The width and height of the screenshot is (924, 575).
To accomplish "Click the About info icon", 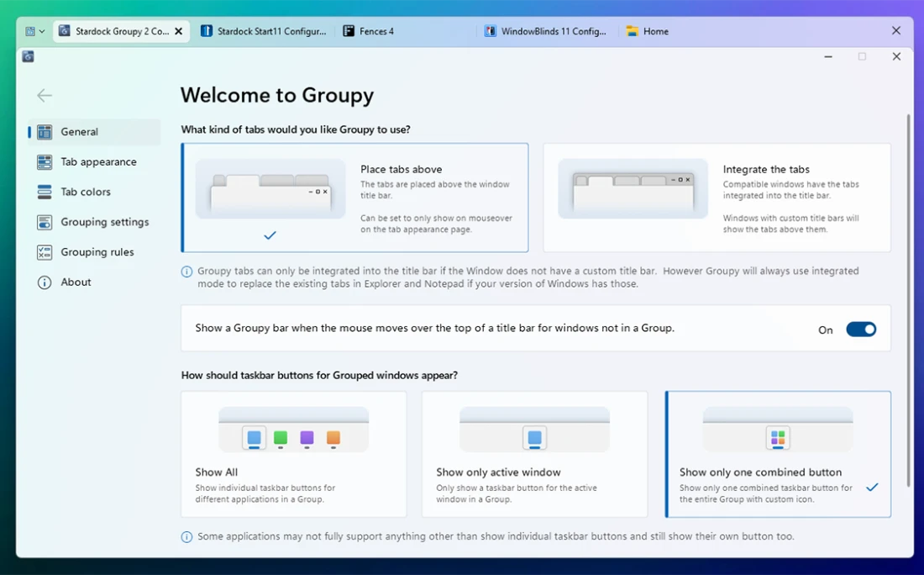I will pyautogui.click(x=45, y=282).
